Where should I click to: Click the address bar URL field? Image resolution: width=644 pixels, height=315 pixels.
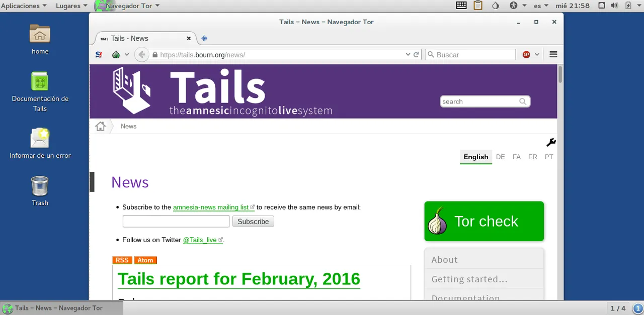coord(282,55)
